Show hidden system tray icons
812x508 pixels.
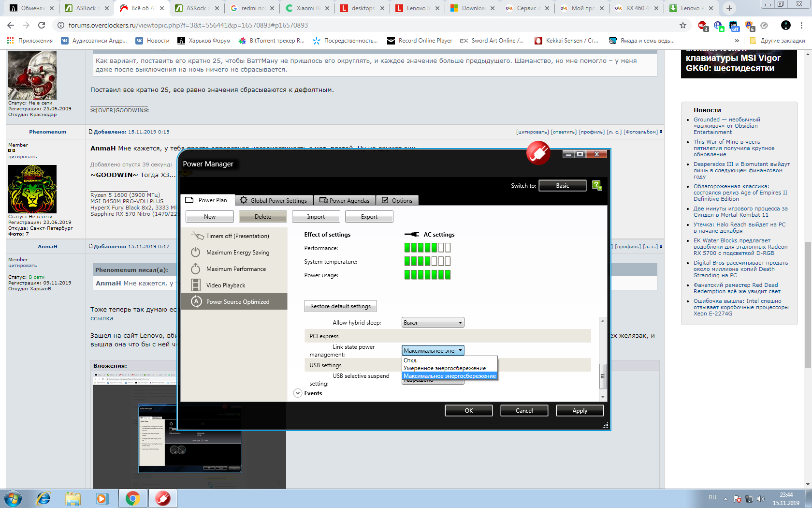click(725, 499)
